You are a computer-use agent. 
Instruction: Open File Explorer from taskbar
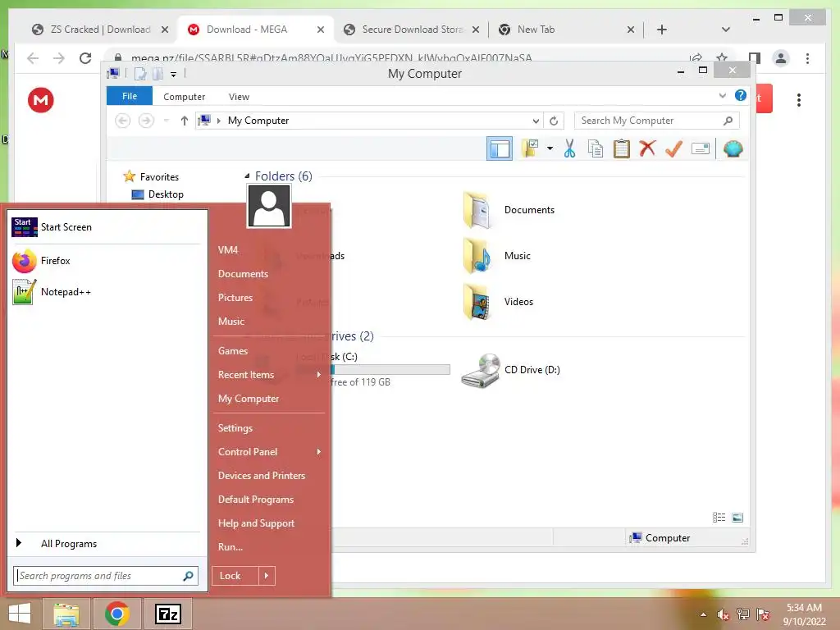point(66,614)
